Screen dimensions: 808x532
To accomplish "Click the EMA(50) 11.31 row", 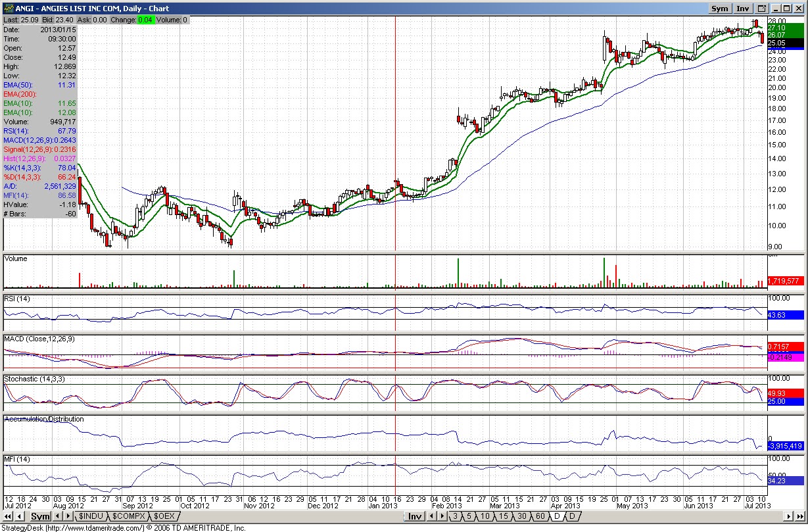I will [40, 85].
